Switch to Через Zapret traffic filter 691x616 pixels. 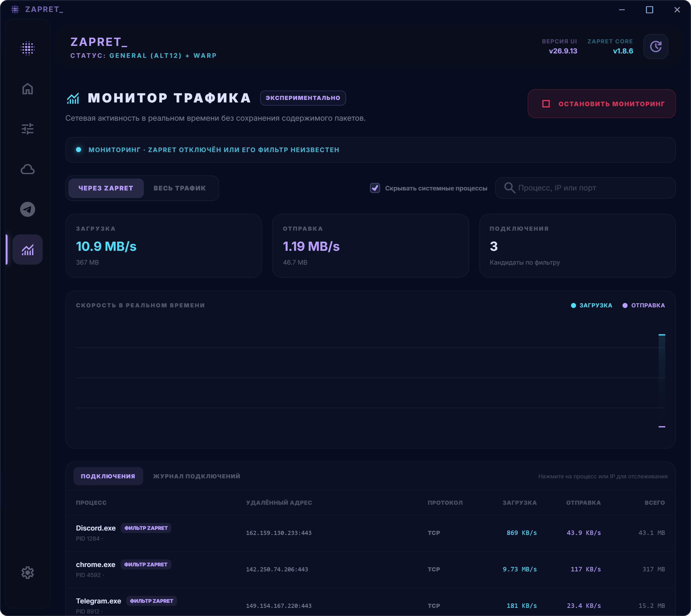[106, 188]
